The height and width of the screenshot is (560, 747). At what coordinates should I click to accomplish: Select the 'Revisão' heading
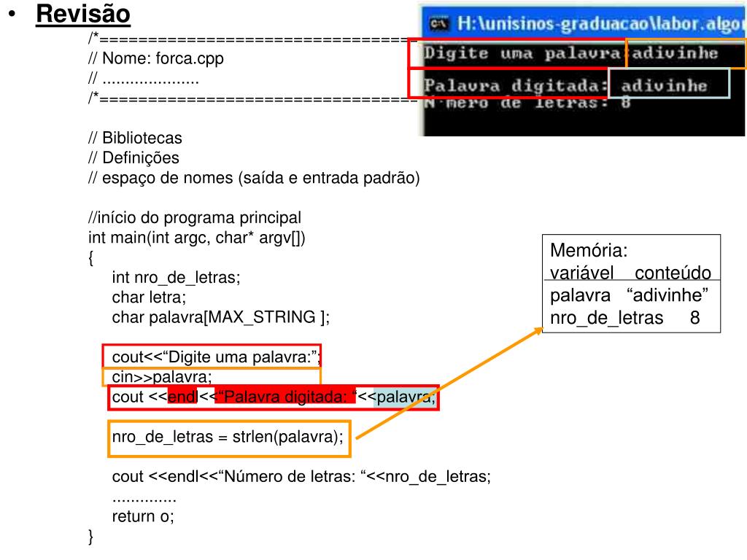[83, 13]
